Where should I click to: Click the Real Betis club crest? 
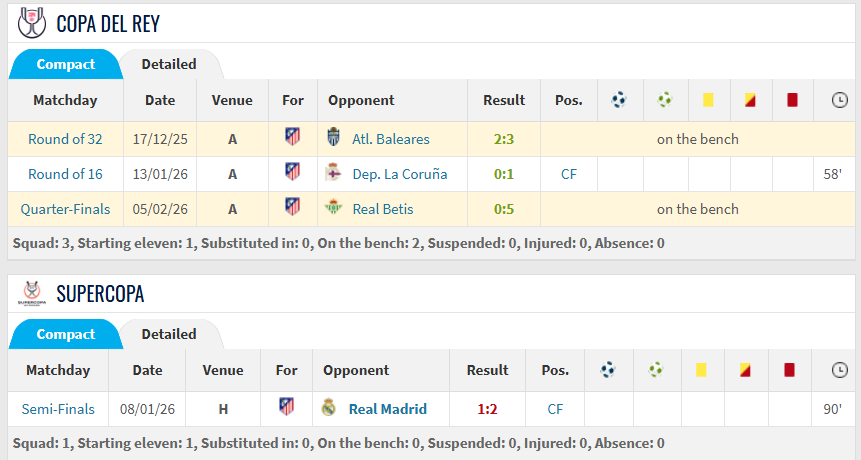[334, 209]
